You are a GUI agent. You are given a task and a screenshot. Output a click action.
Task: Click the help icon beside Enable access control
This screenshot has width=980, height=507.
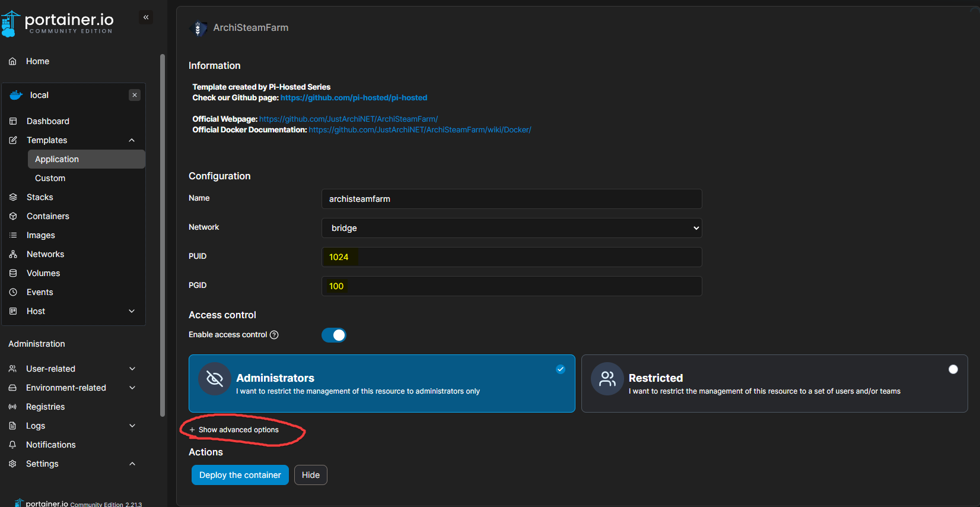click(x=274, y=335)
